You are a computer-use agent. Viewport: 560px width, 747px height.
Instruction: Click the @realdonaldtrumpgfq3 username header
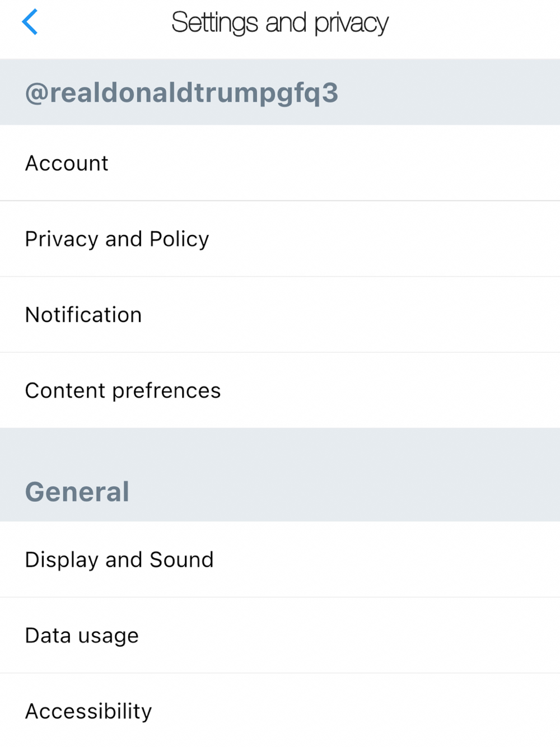(181, 92)
